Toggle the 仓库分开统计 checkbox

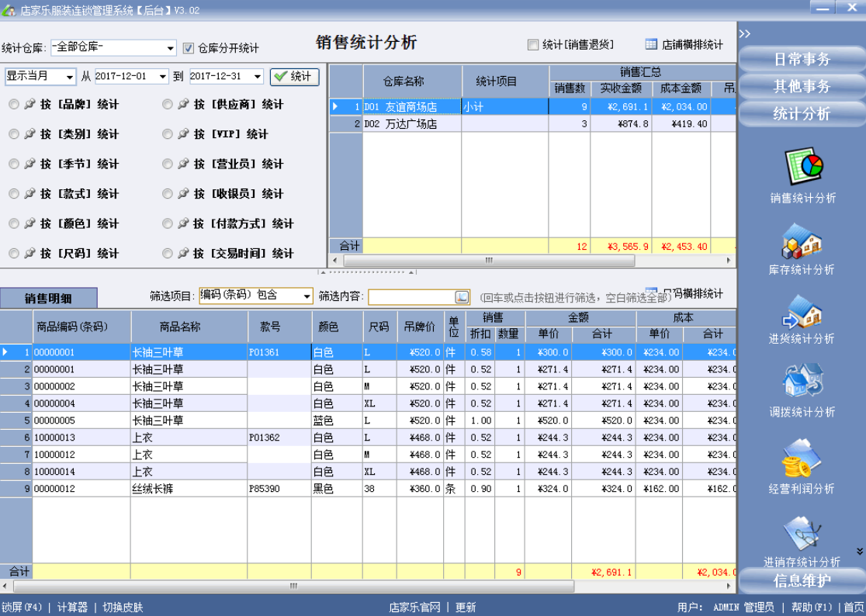coord(188,48)
